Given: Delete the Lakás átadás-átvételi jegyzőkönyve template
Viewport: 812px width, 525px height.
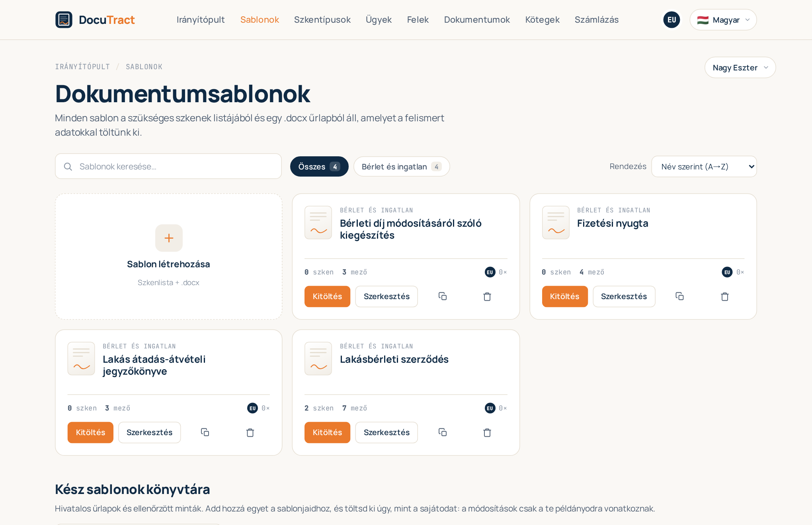Looking at the screenshot, I should 250,432.
